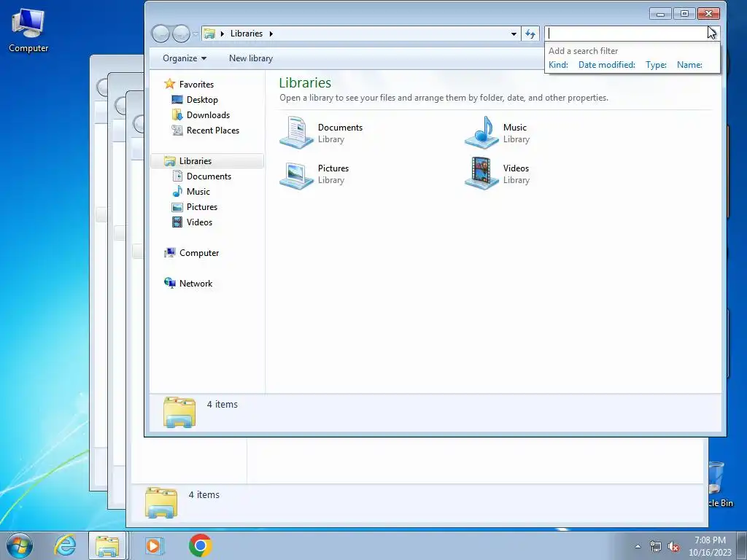Screen dimensions: 747x560
Task: Select the Music library large icon
Action: coord(481,133)
